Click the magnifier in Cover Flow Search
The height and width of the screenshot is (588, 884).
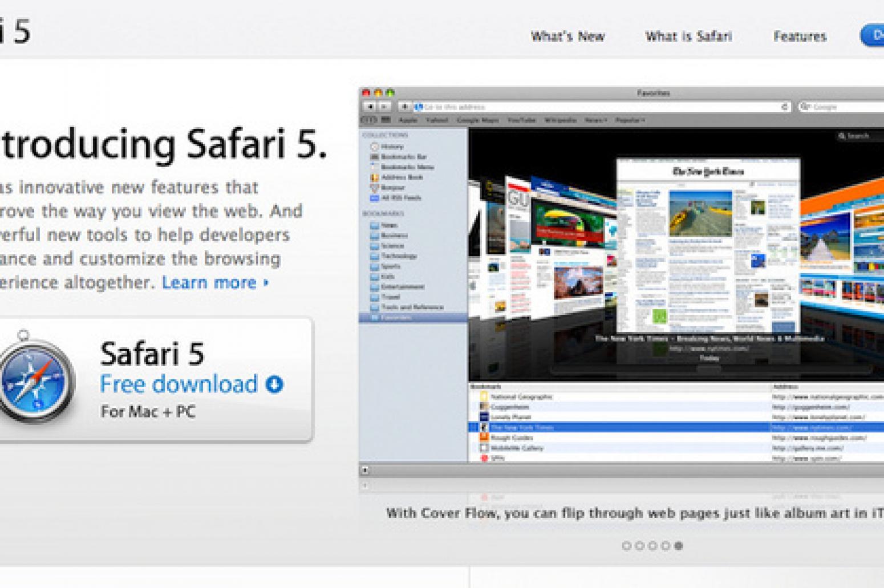[841, 136]
